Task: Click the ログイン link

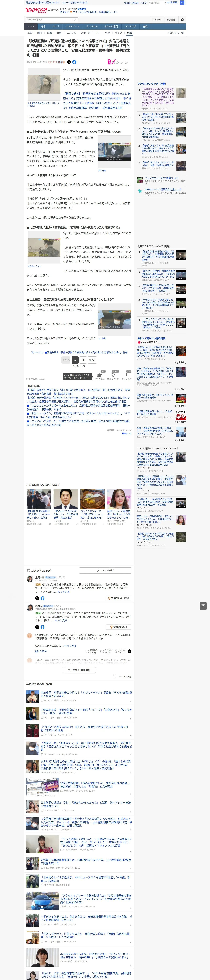Action: (64, 12)
